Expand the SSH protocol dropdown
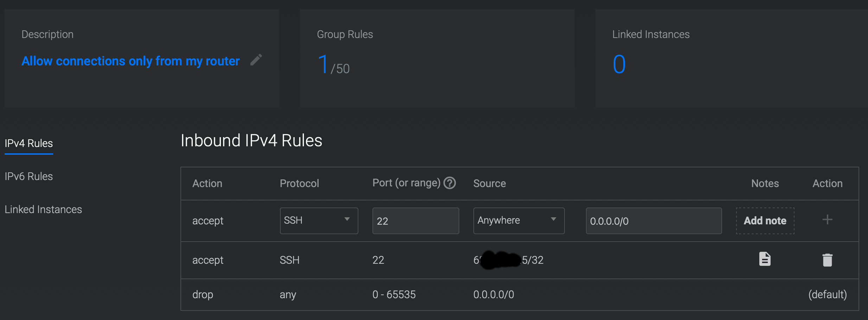This screenshot has width=868, height=320. coord(319,220)
